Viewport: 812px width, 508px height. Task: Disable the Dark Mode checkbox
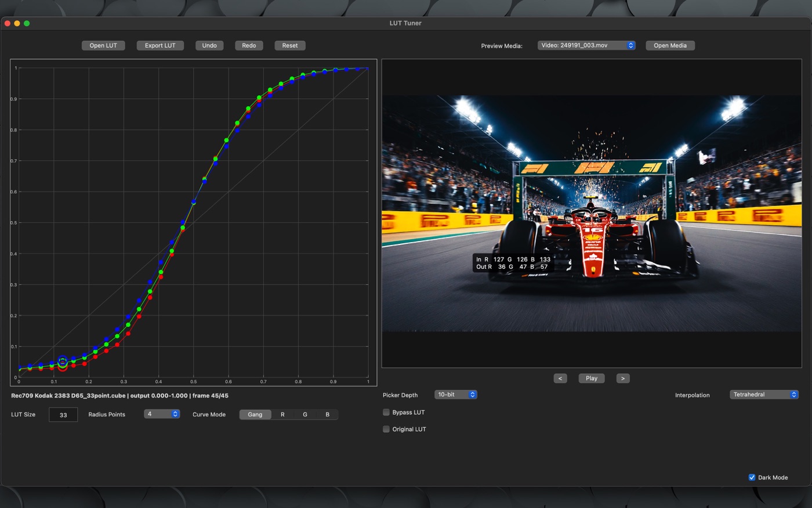point(752,477)
